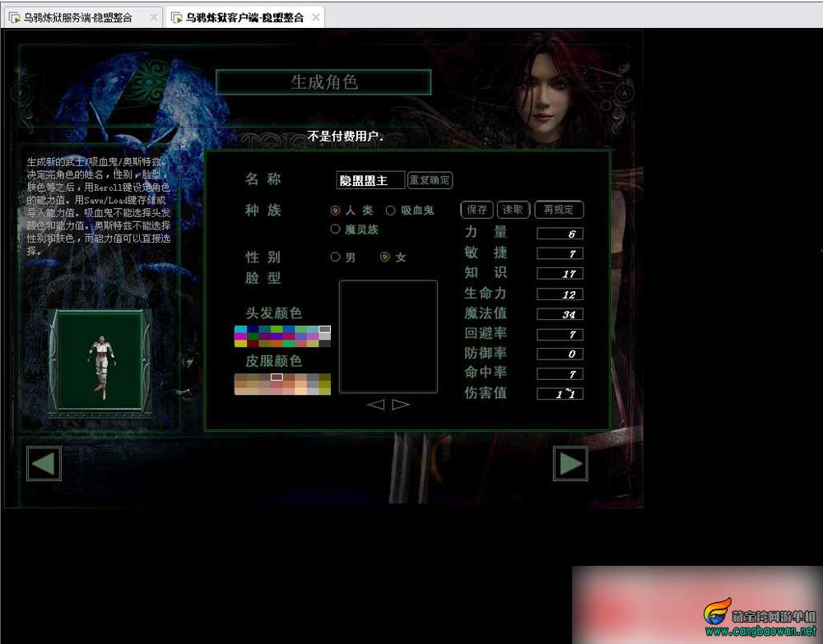This screenshot has width=823, height=644.
Task: Click the 不是付费用户 message
Action: [346, 137]
